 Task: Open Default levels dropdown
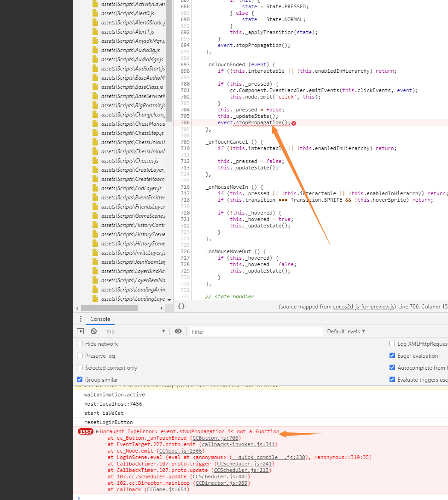(346, 331)
